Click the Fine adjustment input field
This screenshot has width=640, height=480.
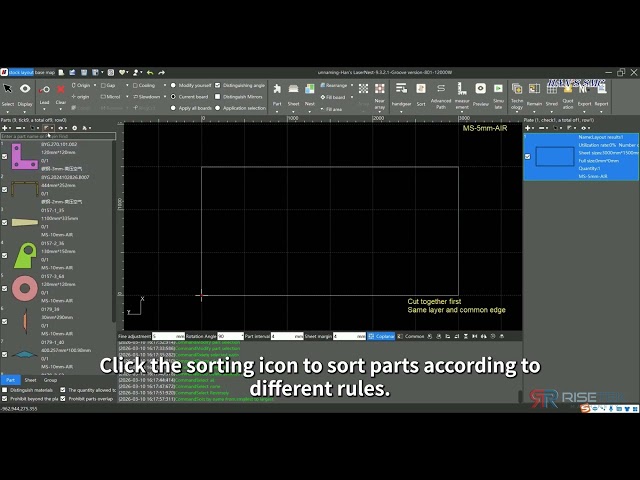168,336
